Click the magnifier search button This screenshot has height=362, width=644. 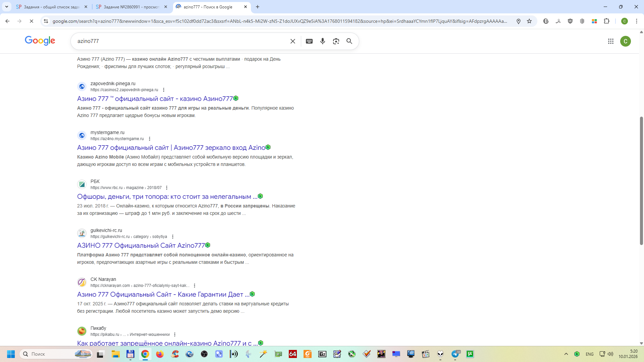(x=349, y=41)
